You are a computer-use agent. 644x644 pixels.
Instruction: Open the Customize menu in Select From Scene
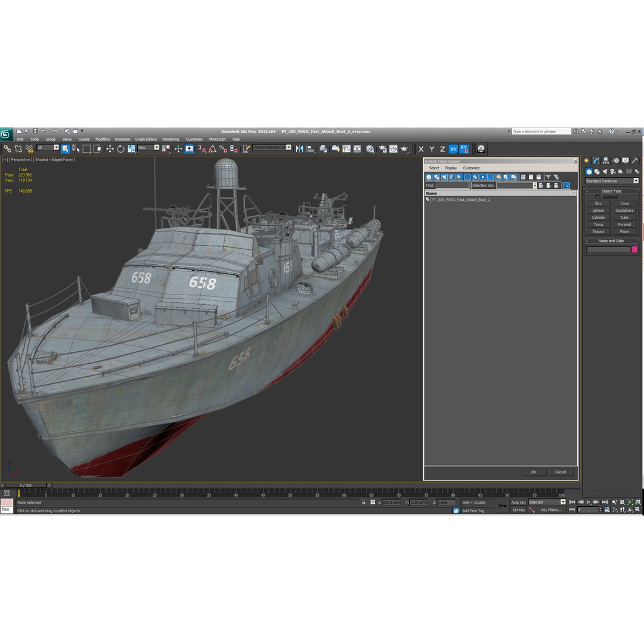471,168
